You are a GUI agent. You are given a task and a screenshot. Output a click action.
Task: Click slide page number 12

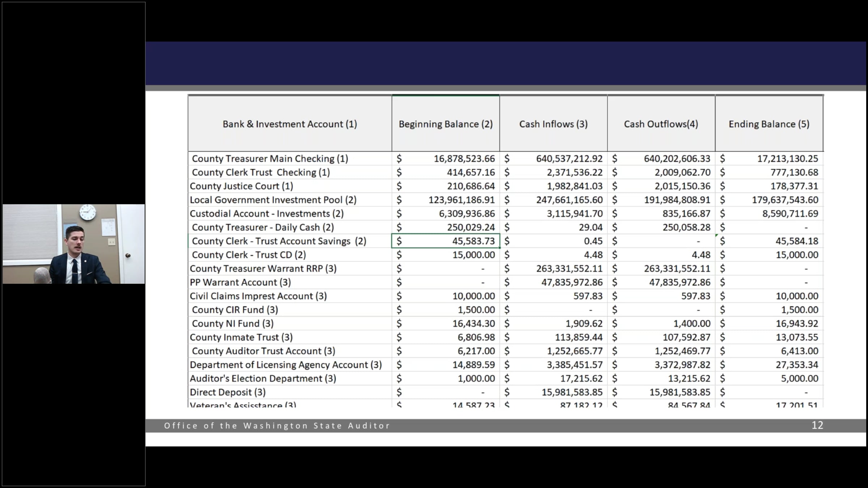817,425
